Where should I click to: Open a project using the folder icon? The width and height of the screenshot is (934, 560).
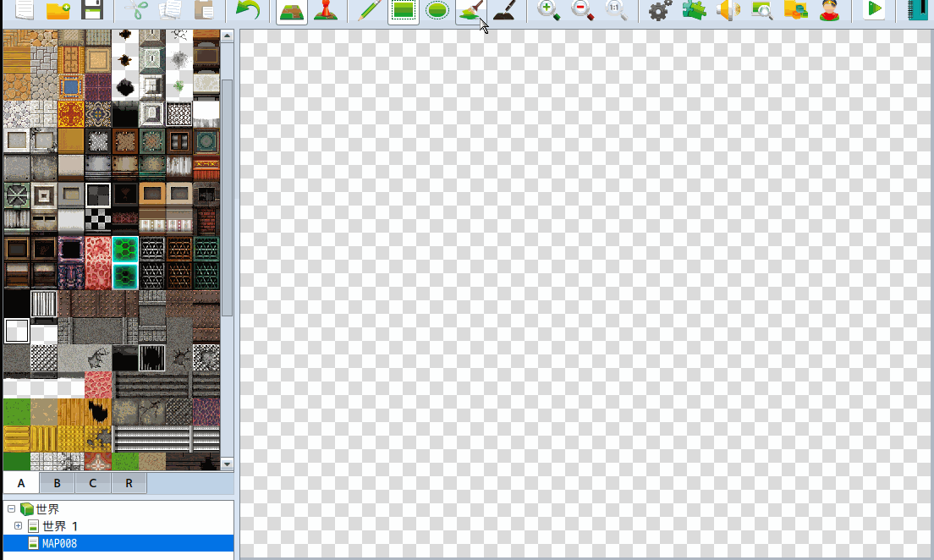[58, 9]
